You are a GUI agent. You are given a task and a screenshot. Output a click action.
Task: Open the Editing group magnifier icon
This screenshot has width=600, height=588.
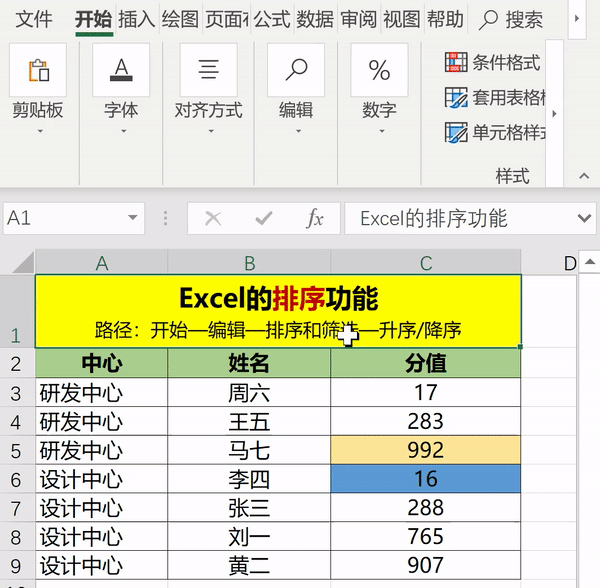pos(296,70)
